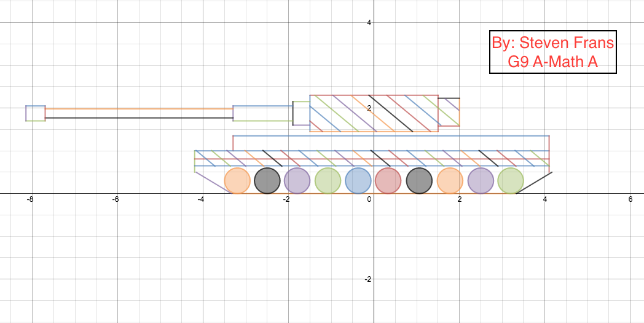Select the x-axis label "-4"

point(201,199)
